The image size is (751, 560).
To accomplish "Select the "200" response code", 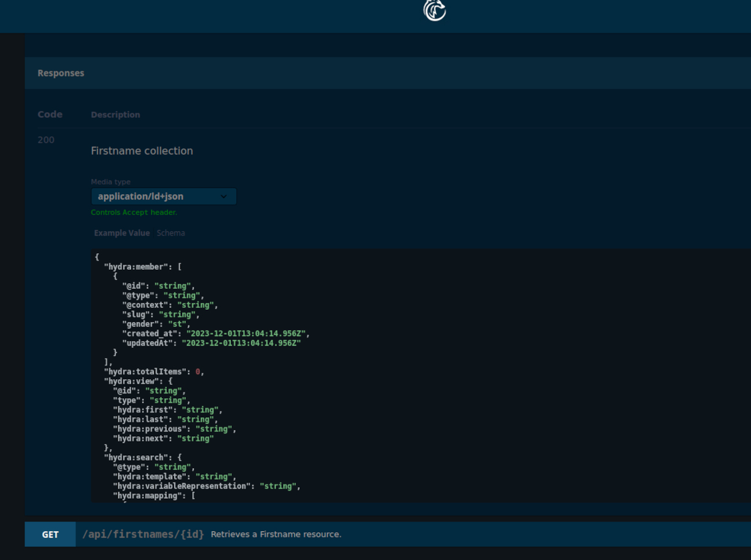I will pos(46,140).
